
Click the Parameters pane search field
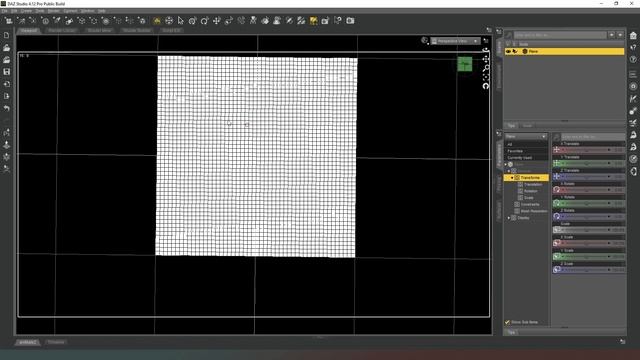(x=593, y=137)
